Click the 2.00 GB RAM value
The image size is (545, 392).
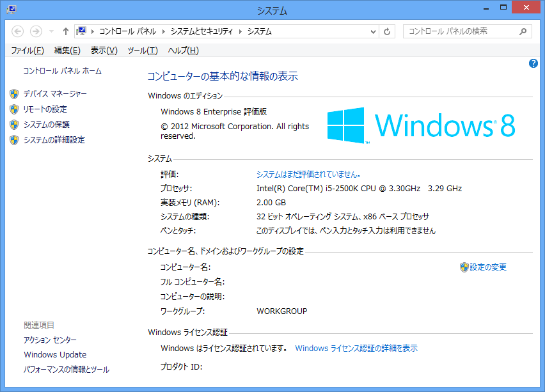tap(271, 203)
